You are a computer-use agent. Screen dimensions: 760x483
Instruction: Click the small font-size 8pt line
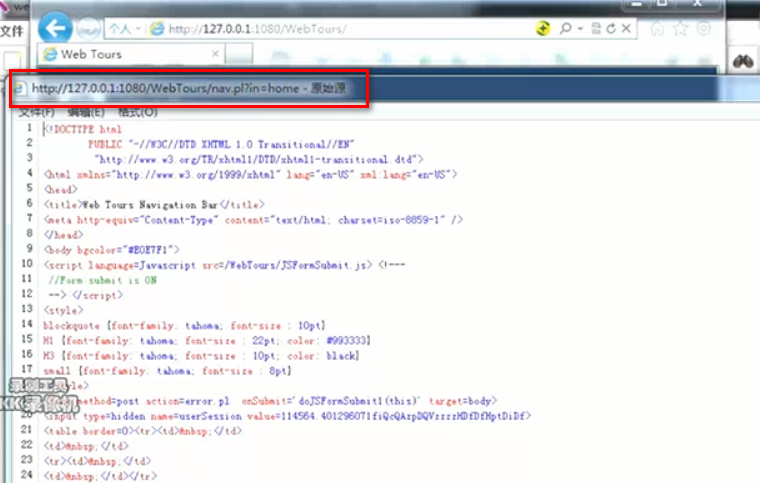(x=167, y=371)
